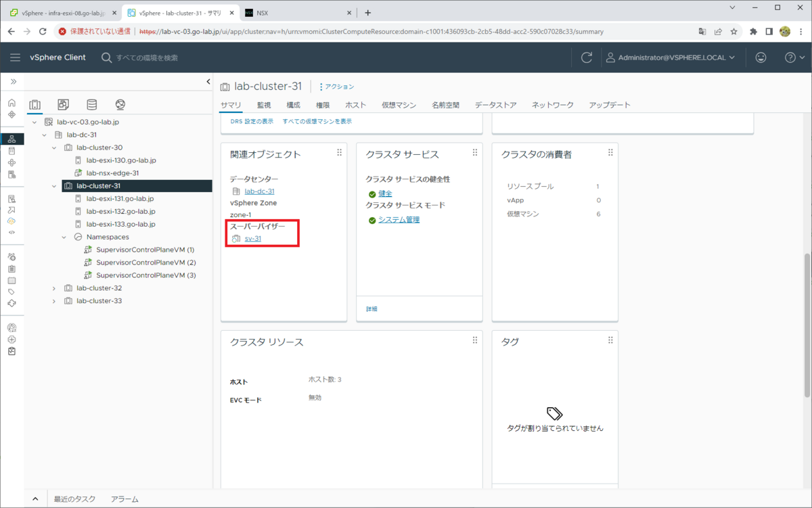Select lab-nsx-edge-31 VM in tree
This screenshot has width=812, height=508.
pyautogui.click(x=112, y=173)
